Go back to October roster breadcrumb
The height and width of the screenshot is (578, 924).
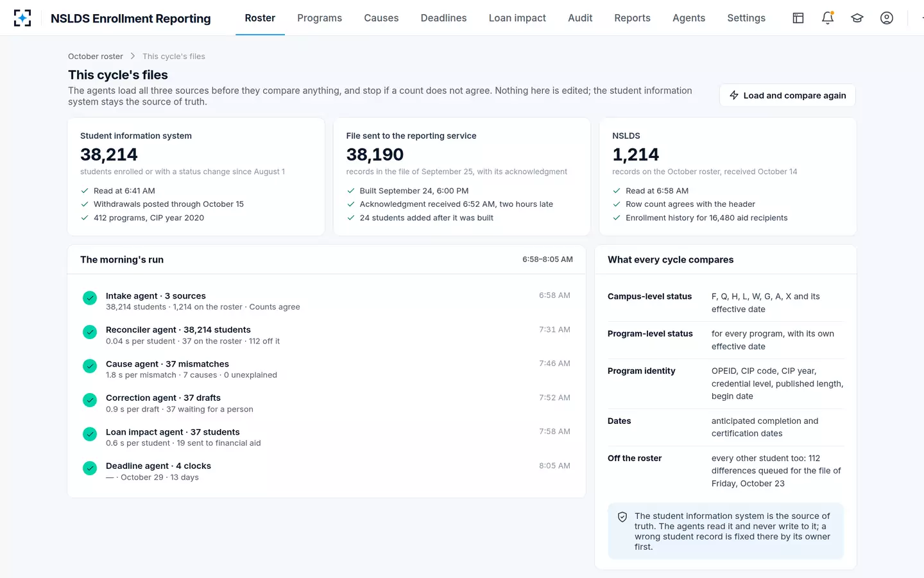point(96,57)
